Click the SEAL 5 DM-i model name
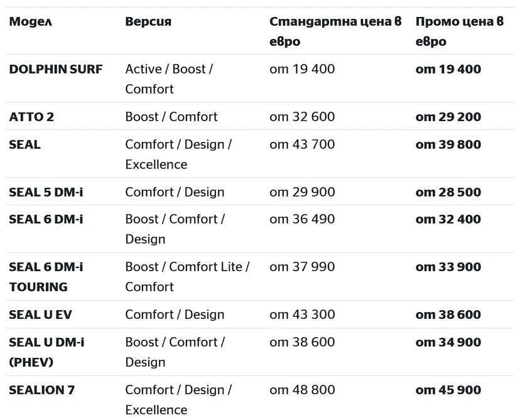 (46, 192)
